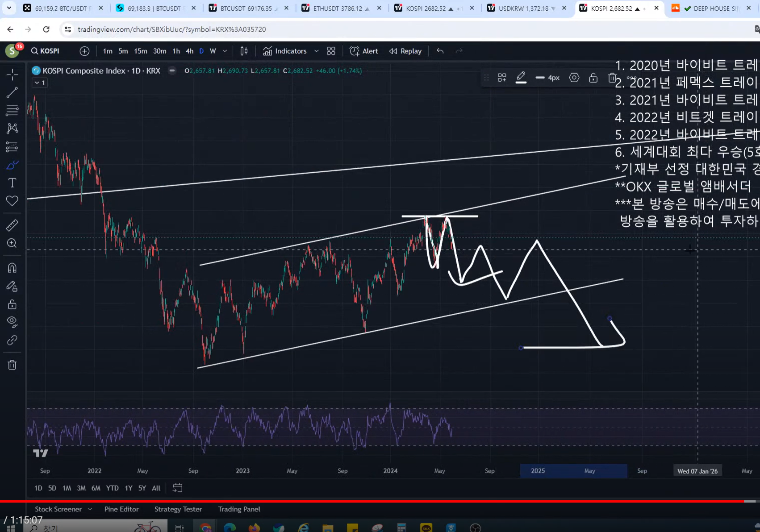Open the Strategy Tester tab
Screen dimensions: 760x532
click(178, 509)
